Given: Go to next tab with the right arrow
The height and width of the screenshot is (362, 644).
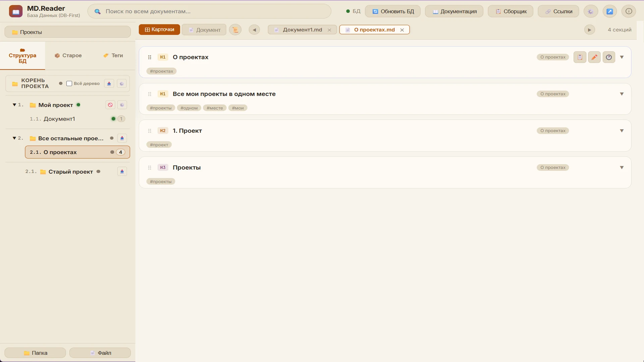Looking at the screenshot, I should pyautogui.click(x=589, y=30).
